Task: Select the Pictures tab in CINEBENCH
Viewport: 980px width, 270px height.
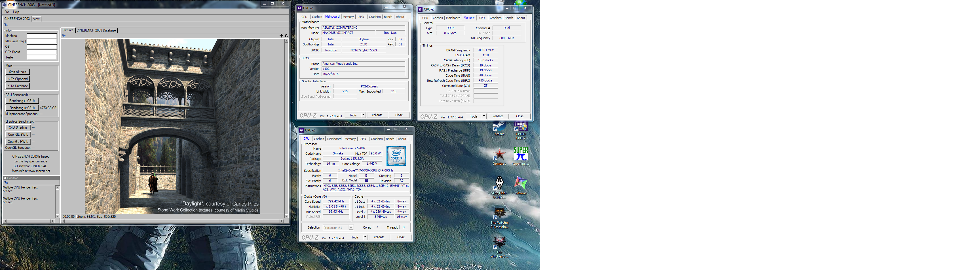Action: coord(68,30)
